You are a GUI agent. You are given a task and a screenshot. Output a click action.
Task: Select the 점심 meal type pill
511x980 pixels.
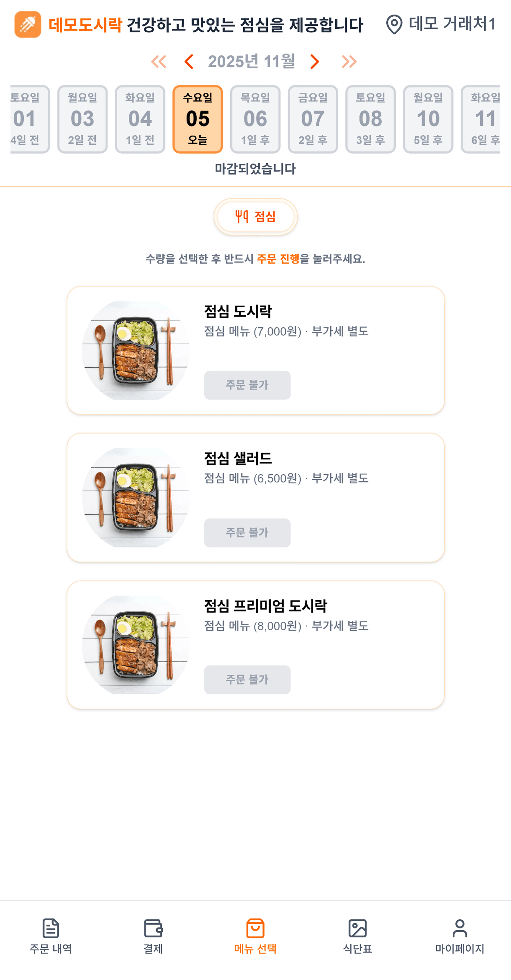coord(255,217)
